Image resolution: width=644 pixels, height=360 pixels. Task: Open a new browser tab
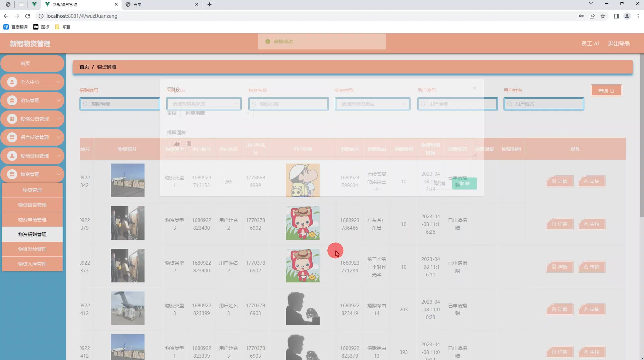tap(209, 4)
